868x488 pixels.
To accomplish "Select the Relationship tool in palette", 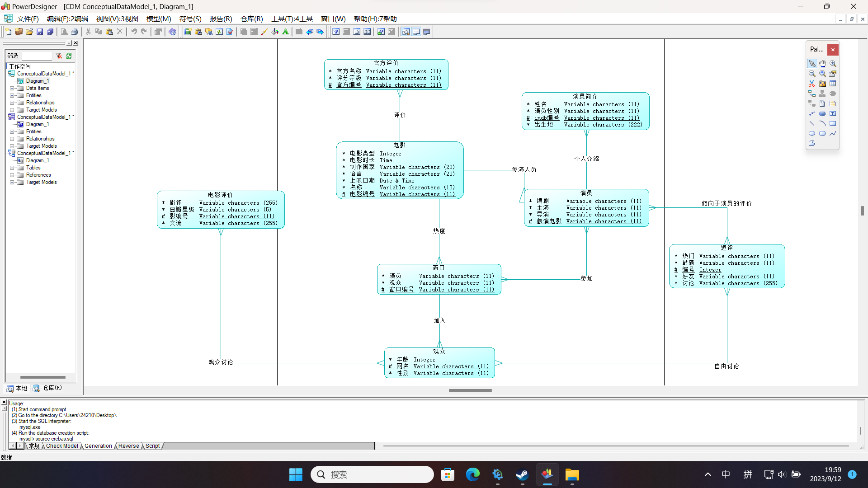I will (812, 94).
